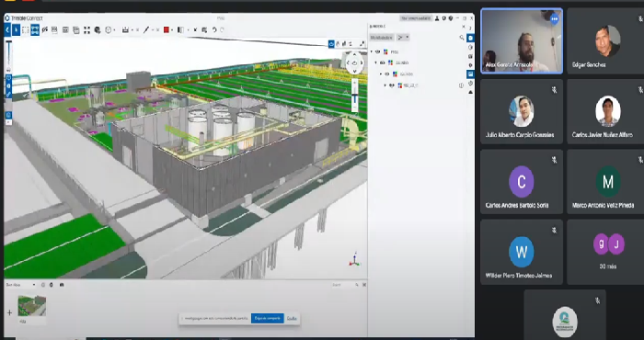Collapse the deepest tree item arrow
Viewport: 644px width, 340px height.
(385, 85)
